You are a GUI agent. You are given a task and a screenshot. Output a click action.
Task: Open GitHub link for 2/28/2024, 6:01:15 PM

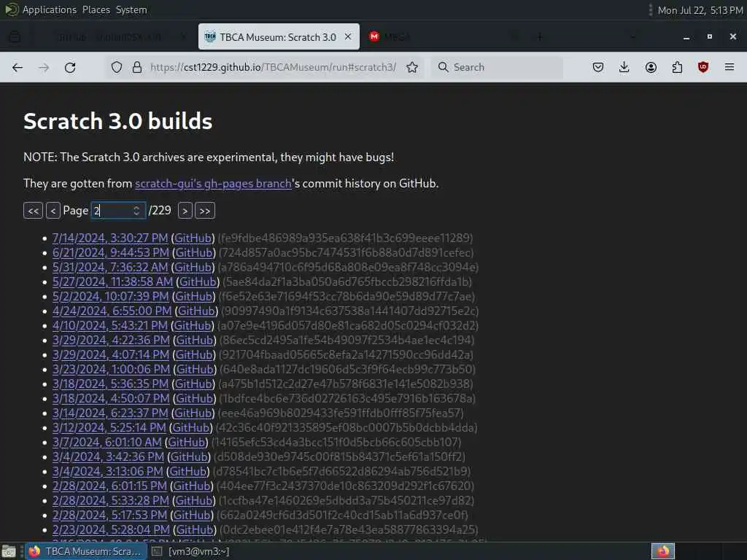click(x=192, y=486)
